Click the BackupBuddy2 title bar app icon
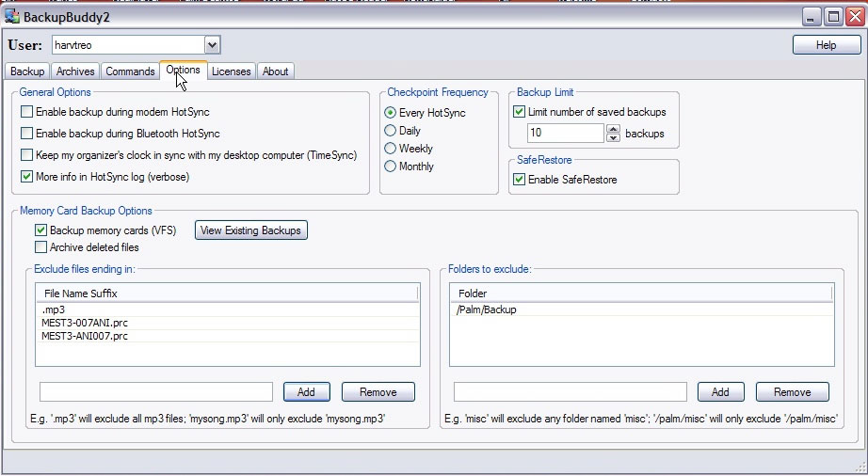Screen dimensions: 868x476 (12, 16)
